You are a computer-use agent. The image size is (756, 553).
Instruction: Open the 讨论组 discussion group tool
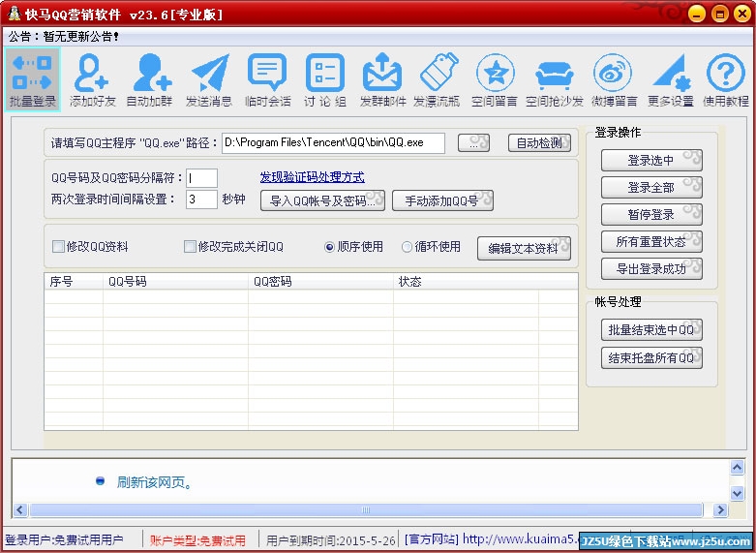(325, 79)
